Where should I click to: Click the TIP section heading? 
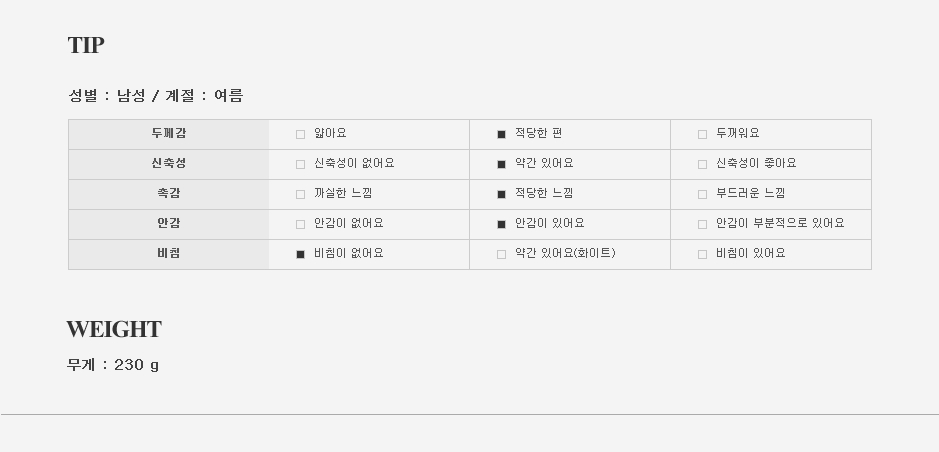(86, 45)
